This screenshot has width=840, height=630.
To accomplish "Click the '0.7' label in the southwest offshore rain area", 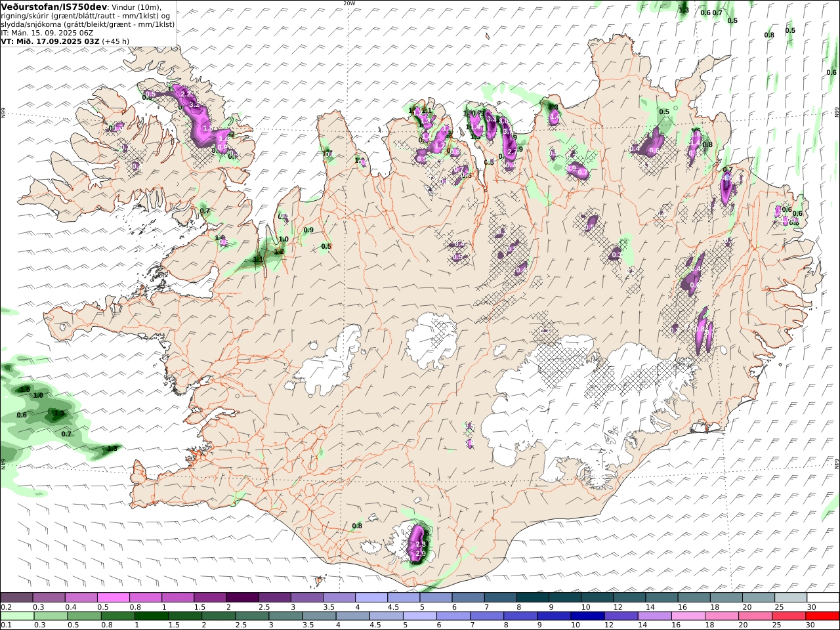I will (x=66, y=434).
